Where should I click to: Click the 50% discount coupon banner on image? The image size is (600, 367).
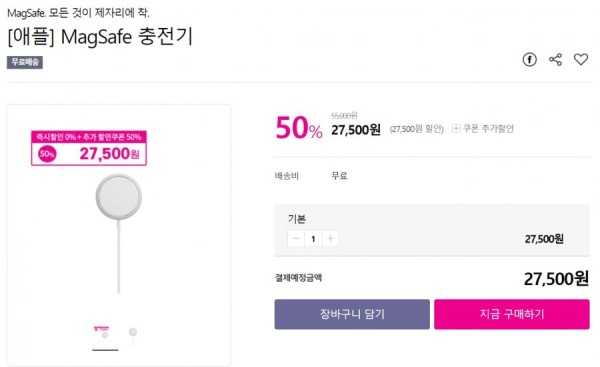89,148
